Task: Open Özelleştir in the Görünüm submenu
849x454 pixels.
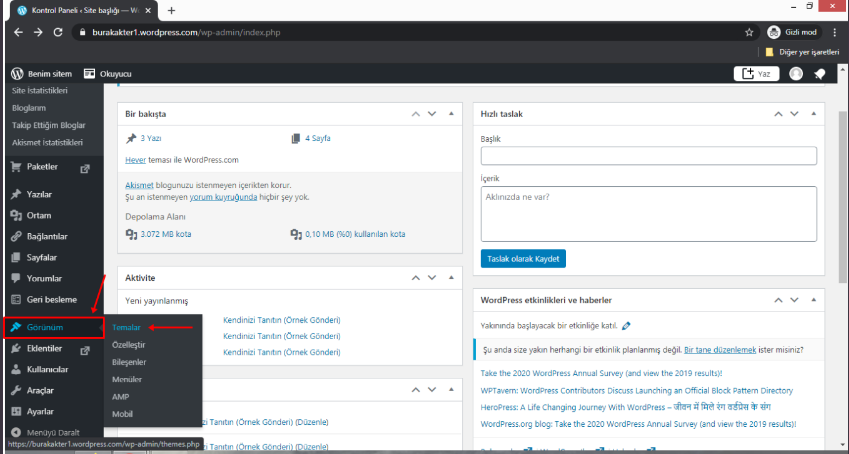Action: (x=128, y=344)
